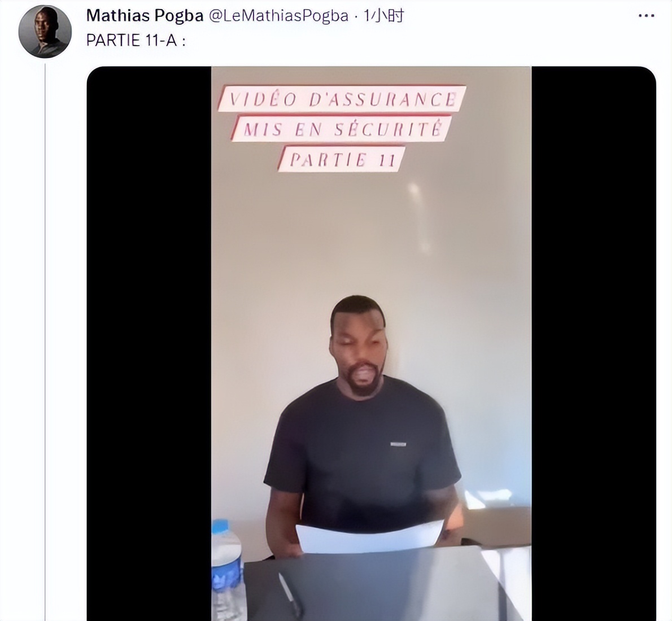Viewport: 672px width, 621px height.
Task: Open the @LeMathiasPogba handle link
Action: pyautogui.click(x=278, y=16)
